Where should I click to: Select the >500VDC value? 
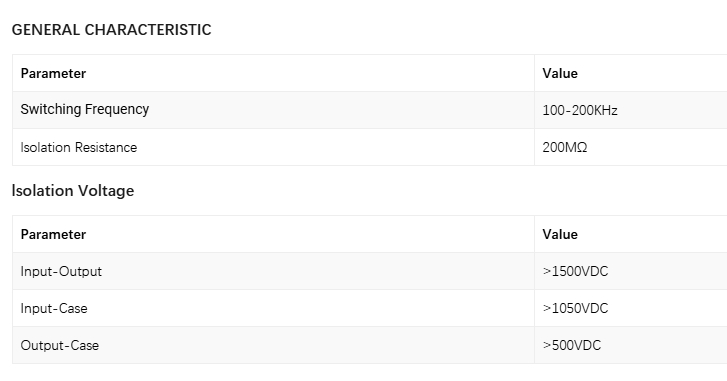[x=572, y=345]
